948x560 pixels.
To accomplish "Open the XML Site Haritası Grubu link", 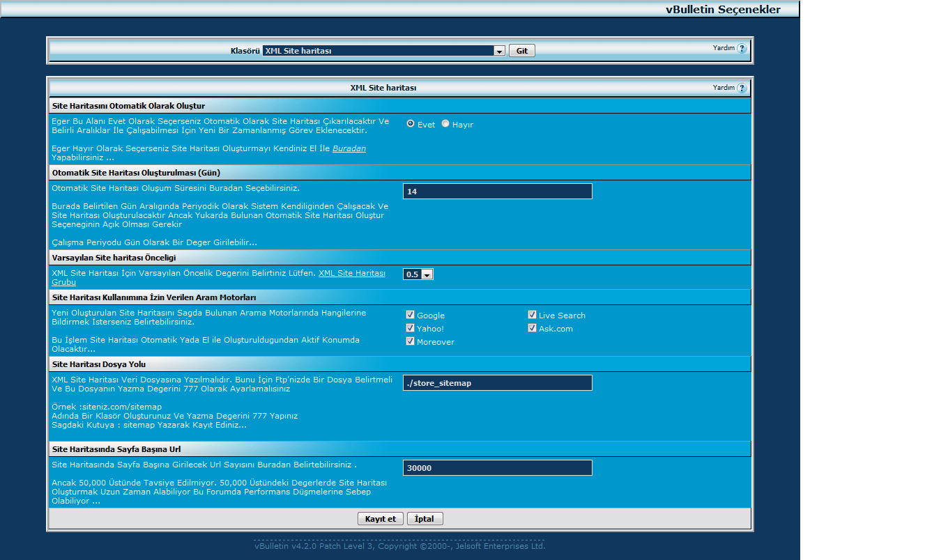I will pos(351,273).
